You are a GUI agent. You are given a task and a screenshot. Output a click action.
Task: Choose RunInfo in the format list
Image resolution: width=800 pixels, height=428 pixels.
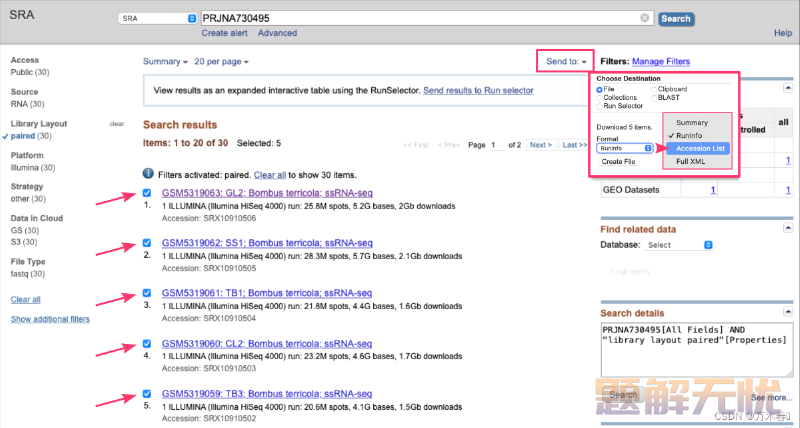point(689,136)
